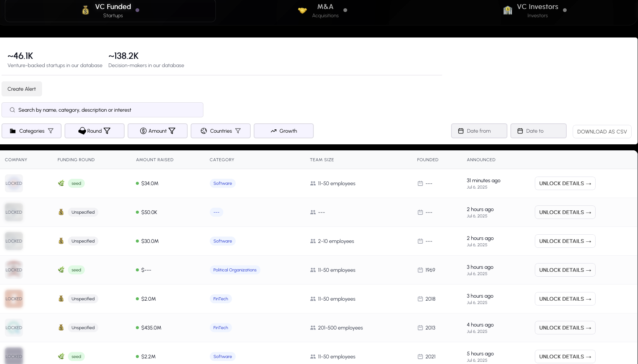Click the 31 minutes ago announced time
Screen dimensions: 638x364
pyautogui.click(x=483, y=180)
